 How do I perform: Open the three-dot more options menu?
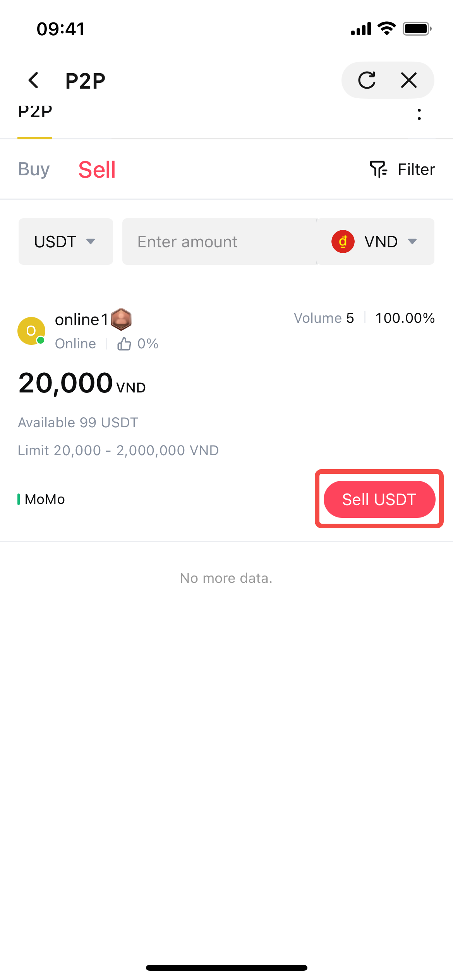point(419,115)
